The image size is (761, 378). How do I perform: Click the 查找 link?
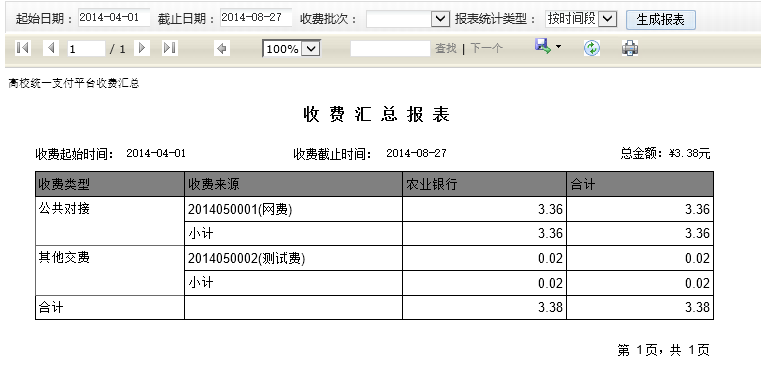coord(446,49)
